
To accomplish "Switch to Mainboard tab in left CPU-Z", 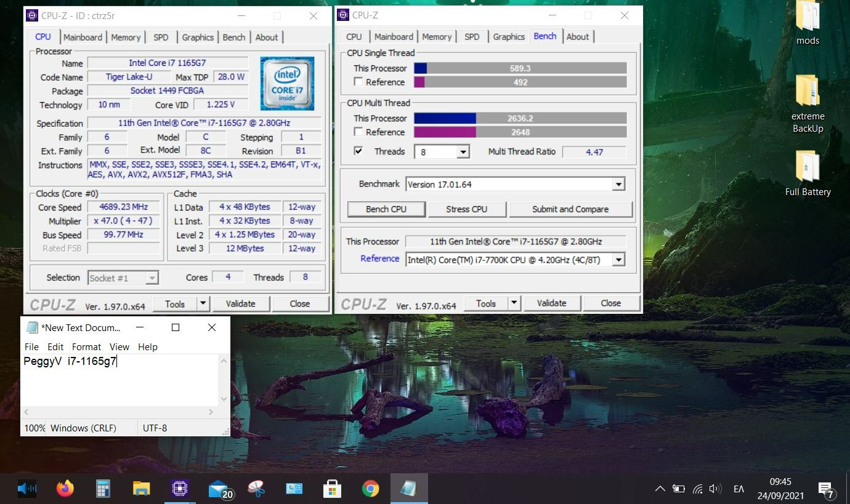I will tap(83, 38).
